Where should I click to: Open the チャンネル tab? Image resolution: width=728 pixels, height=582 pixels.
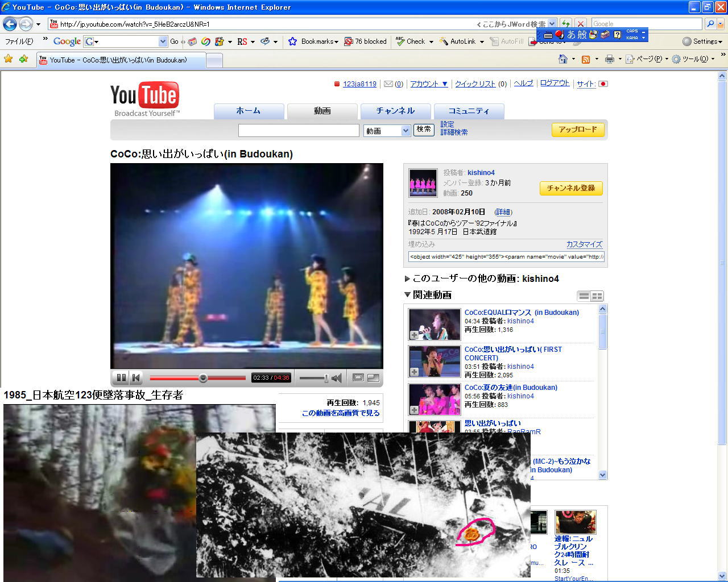coord(395,111)
